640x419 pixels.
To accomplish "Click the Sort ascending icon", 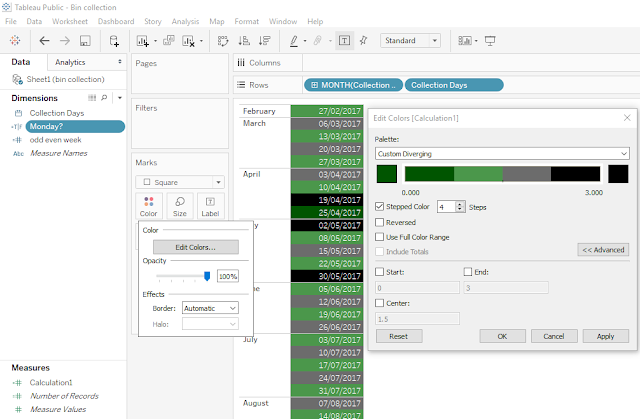I will [244, 40].
